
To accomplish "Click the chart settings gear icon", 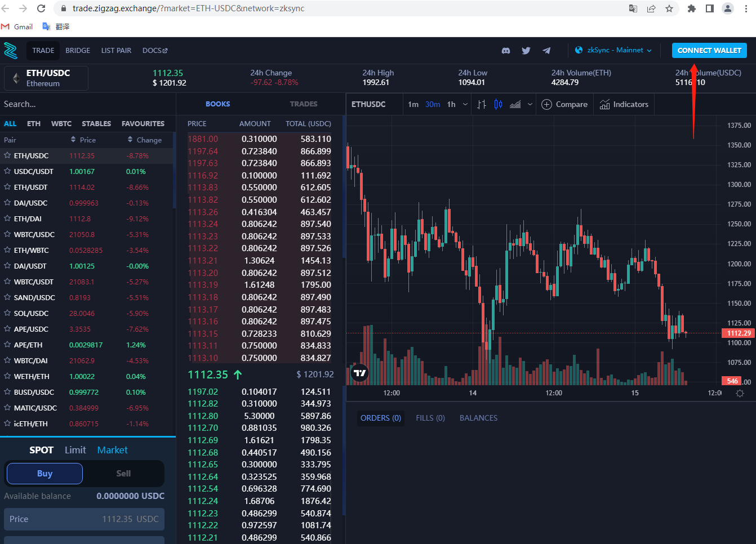I will 740,393.
